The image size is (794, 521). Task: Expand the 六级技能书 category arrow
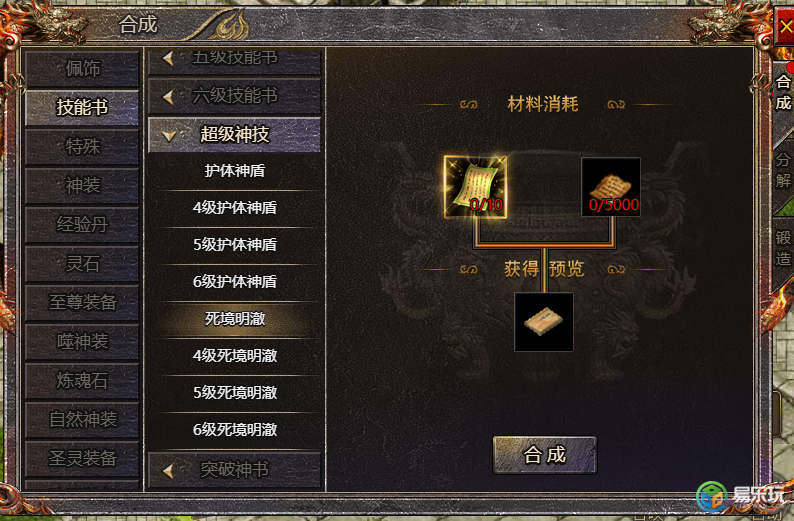[169, 96]
